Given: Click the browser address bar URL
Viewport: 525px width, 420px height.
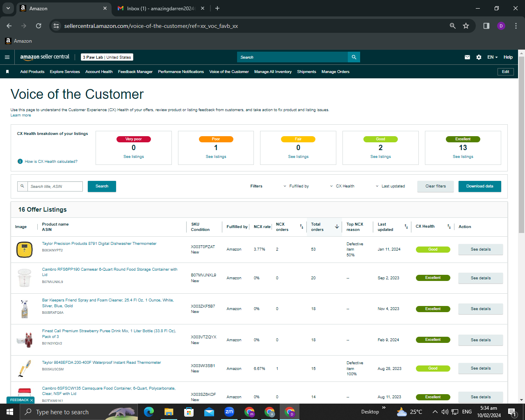Looking at the screenshot, I should [151, 26].
